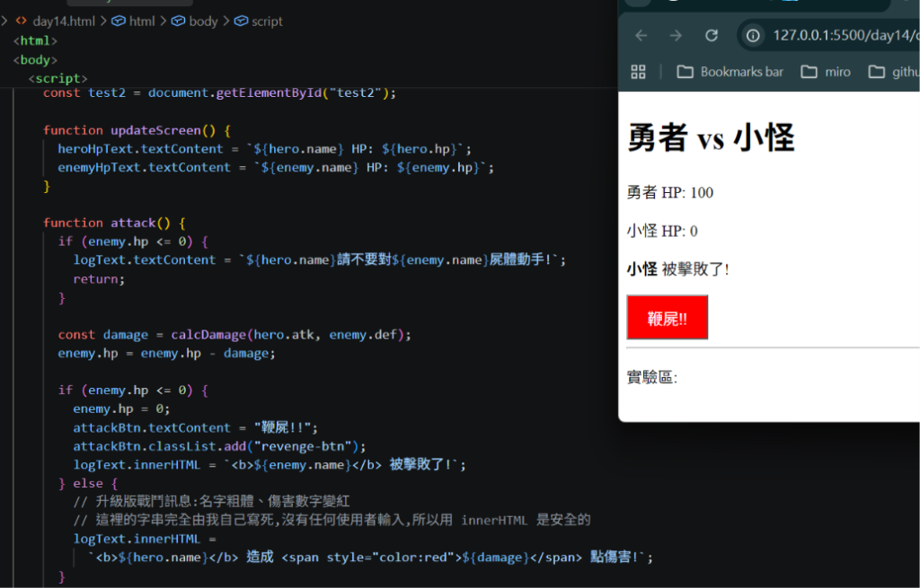This screenshot has height=588, width=920.
Task: Click the 勇者 HP: 100 text
Action: 670,193
